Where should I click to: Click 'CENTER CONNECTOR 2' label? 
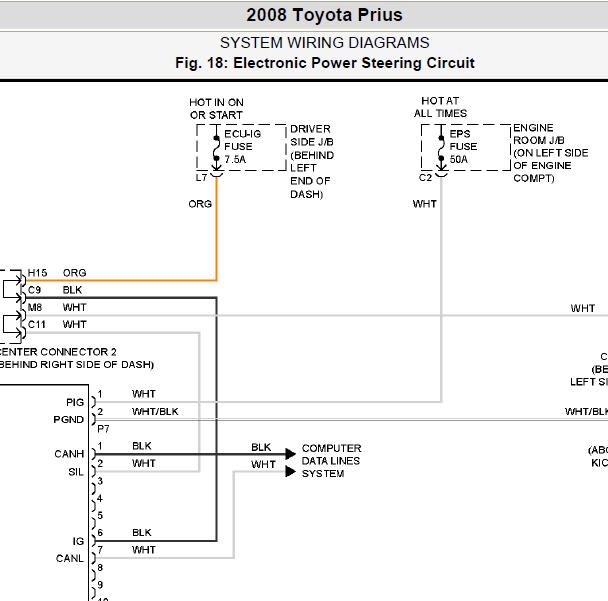[x=58, y=352]
